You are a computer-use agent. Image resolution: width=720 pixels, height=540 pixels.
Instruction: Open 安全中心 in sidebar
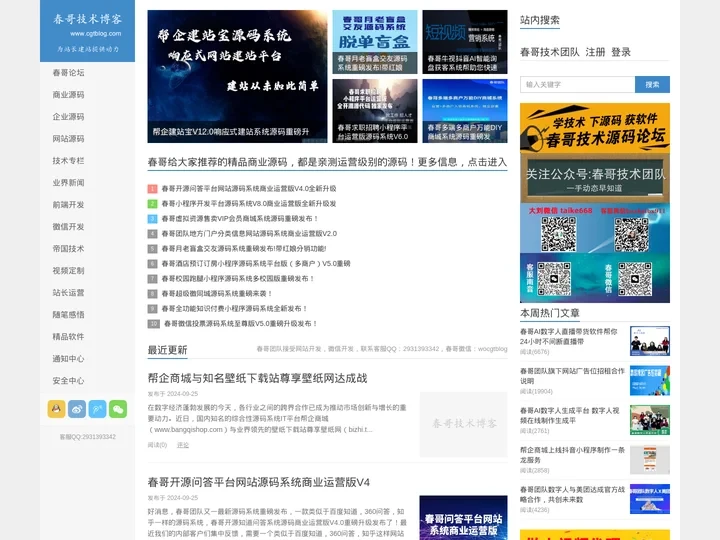pos(68,381)
